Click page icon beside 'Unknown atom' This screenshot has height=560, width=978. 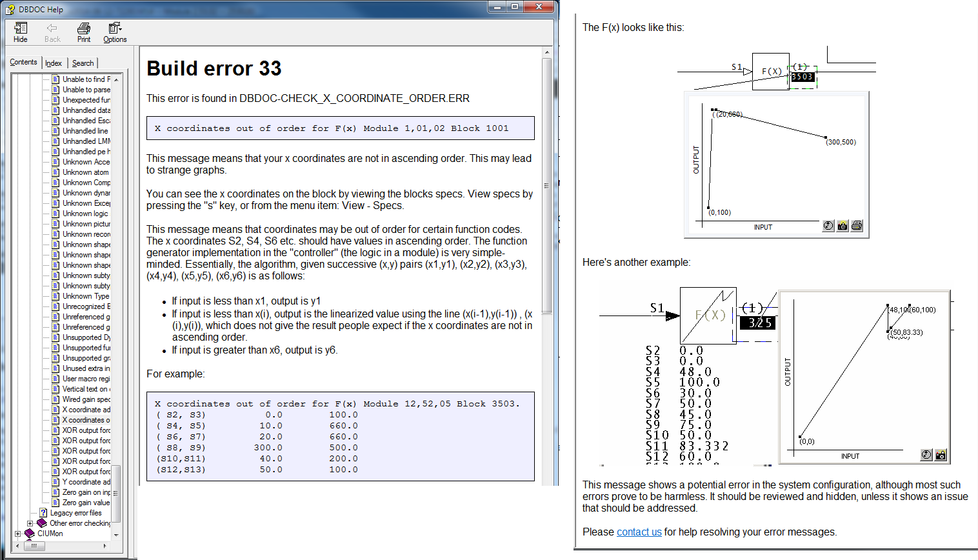(x=55, y=172)
